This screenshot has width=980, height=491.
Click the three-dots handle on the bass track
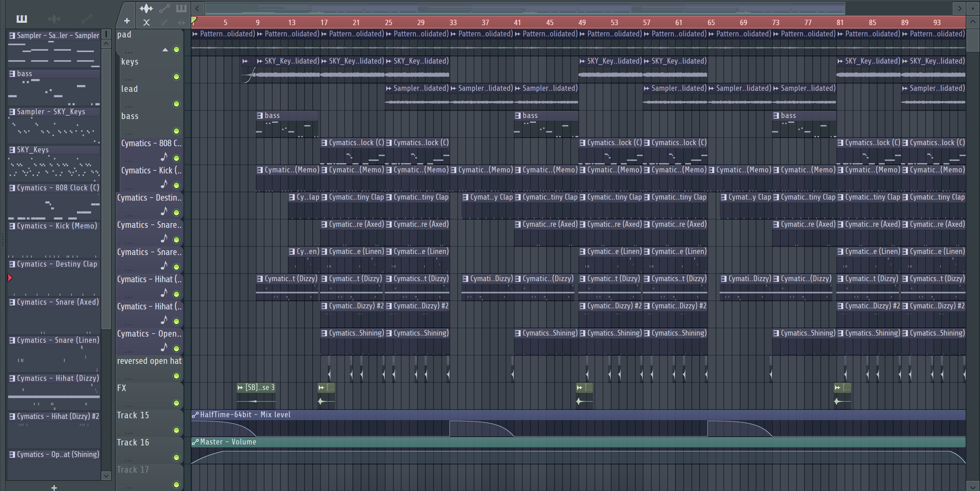pyautogui.click(x=129, y=134)
